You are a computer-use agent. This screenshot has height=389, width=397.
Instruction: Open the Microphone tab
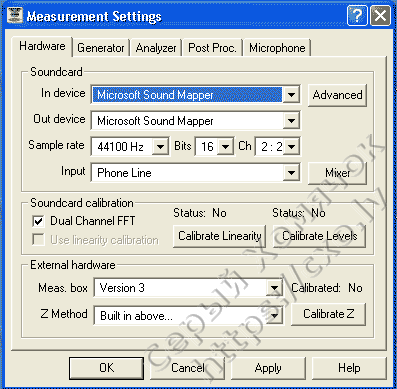(277, 48)
